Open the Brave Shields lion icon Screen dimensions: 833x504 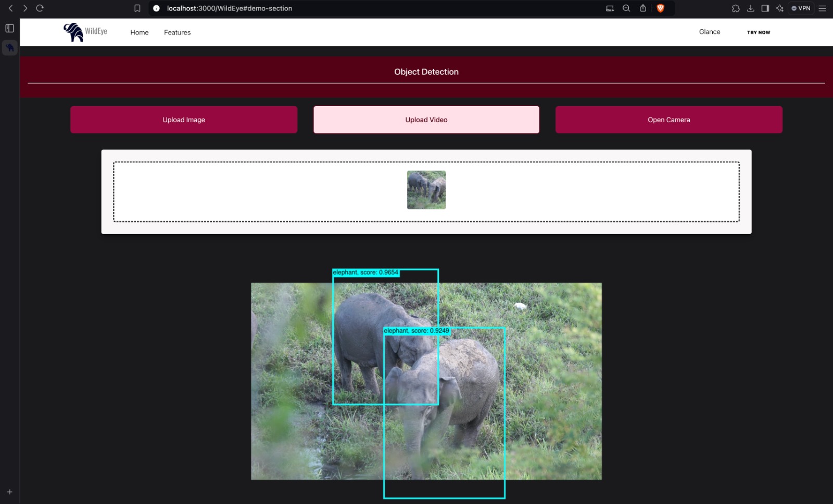click(x=661, y=8)
